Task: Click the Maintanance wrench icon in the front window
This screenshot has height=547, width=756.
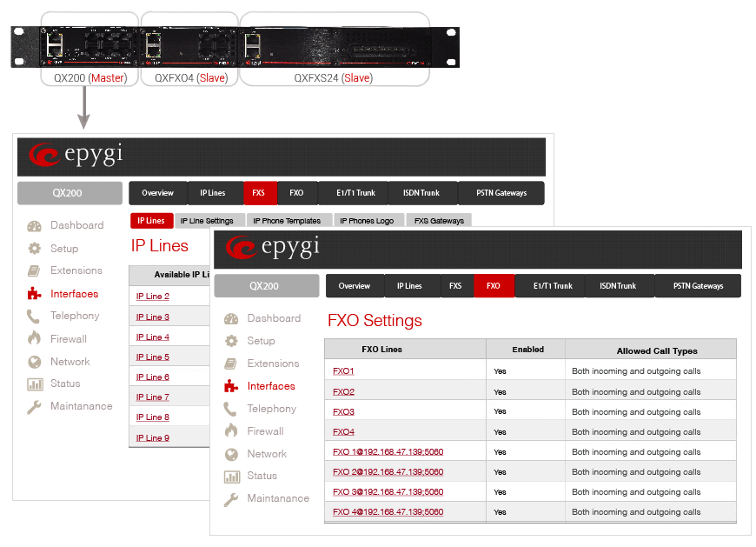Action: click(231, 499)
